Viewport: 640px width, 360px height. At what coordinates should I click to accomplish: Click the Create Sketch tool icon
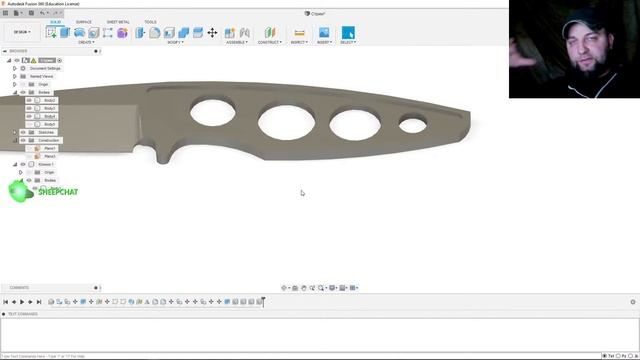[x=51, y=33]
